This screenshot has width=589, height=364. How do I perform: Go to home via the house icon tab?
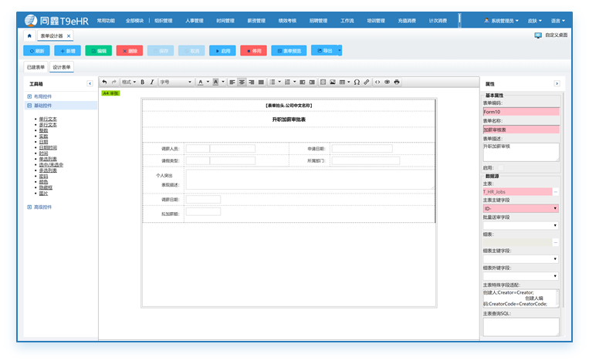pos(29,35)
